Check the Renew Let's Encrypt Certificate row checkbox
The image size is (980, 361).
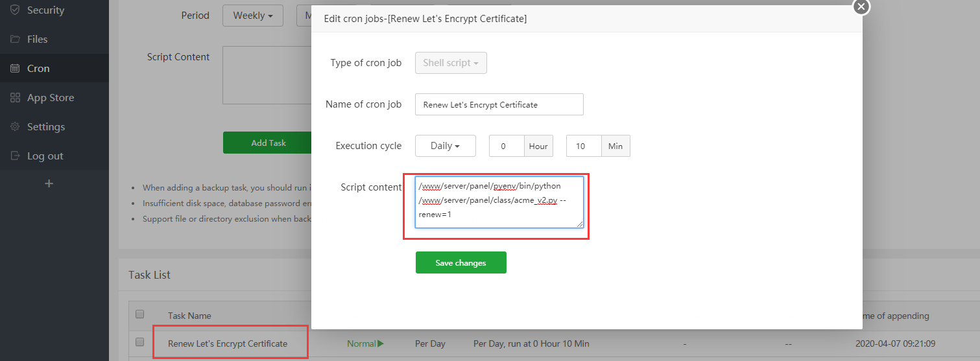(139, 342)
